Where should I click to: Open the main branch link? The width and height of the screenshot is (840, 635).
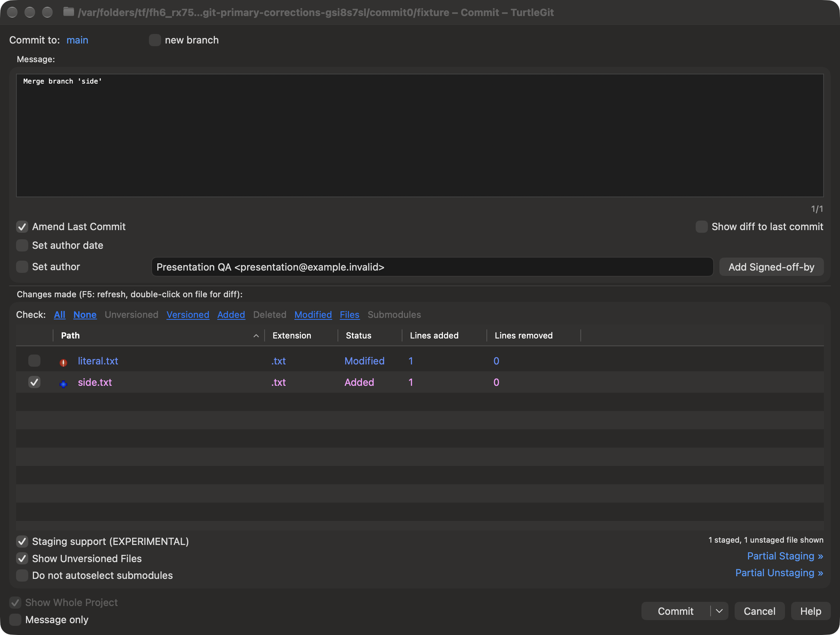pos(77,40)
